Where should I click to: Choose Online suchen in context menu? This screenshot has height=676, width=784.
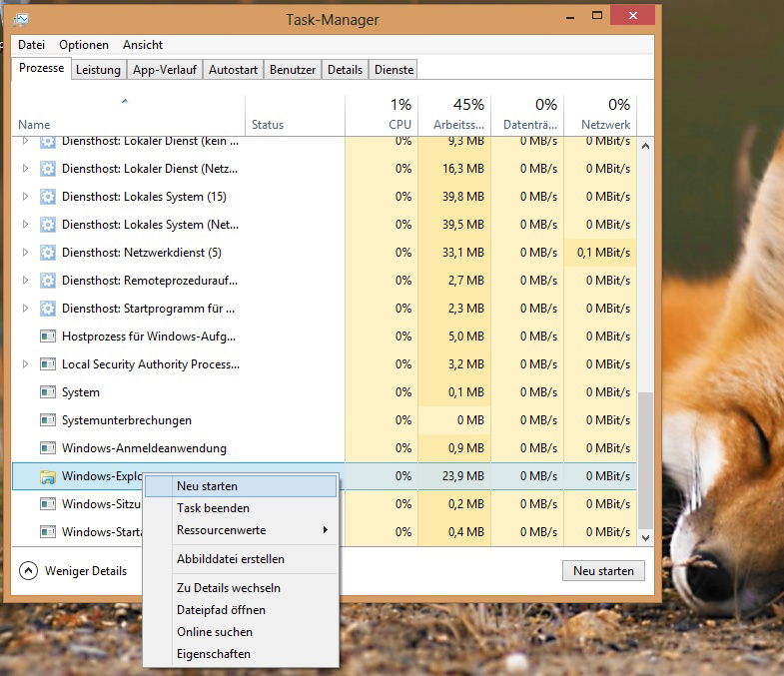click(241, 632)
